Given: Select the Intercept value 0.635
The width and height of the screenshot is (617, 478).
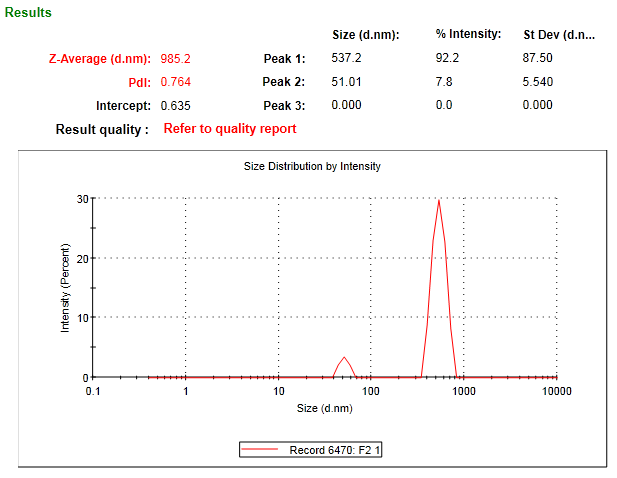Looking at the screenshot, I should coord(175,105).
